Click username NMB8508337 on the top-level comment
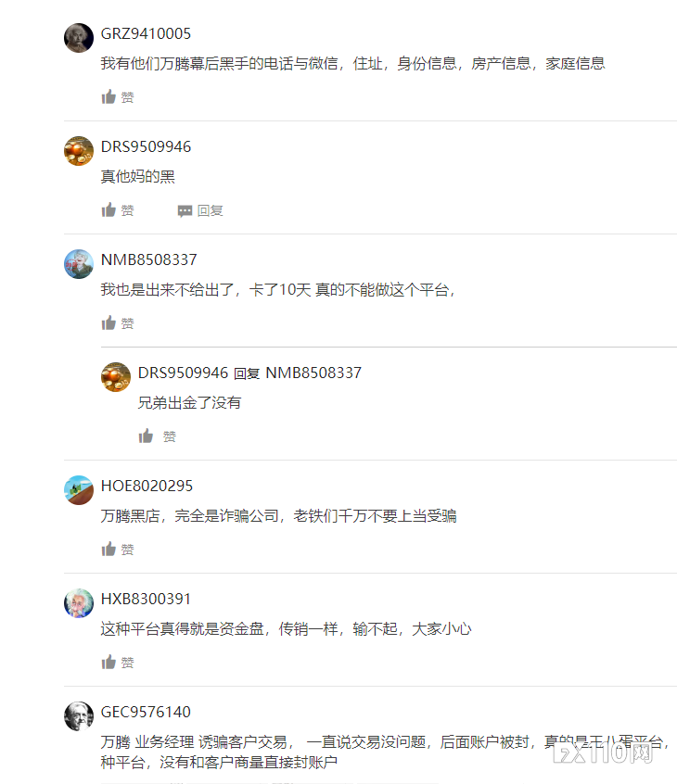Viewport: 677px width, 784px height. tap(148, 259)
